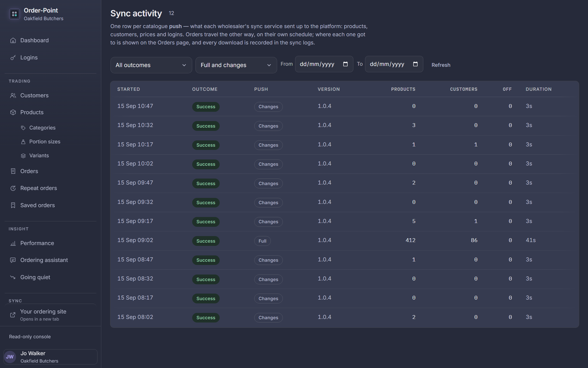588x368 pixels.
Task: Click the 15 Sep 09:02 timestamp
Action: coord(135,240)
